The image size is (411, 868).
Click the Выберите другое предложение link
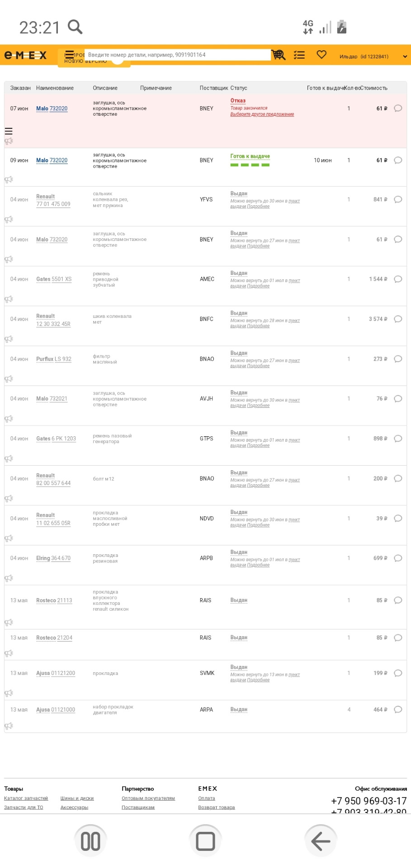[262, 114]
